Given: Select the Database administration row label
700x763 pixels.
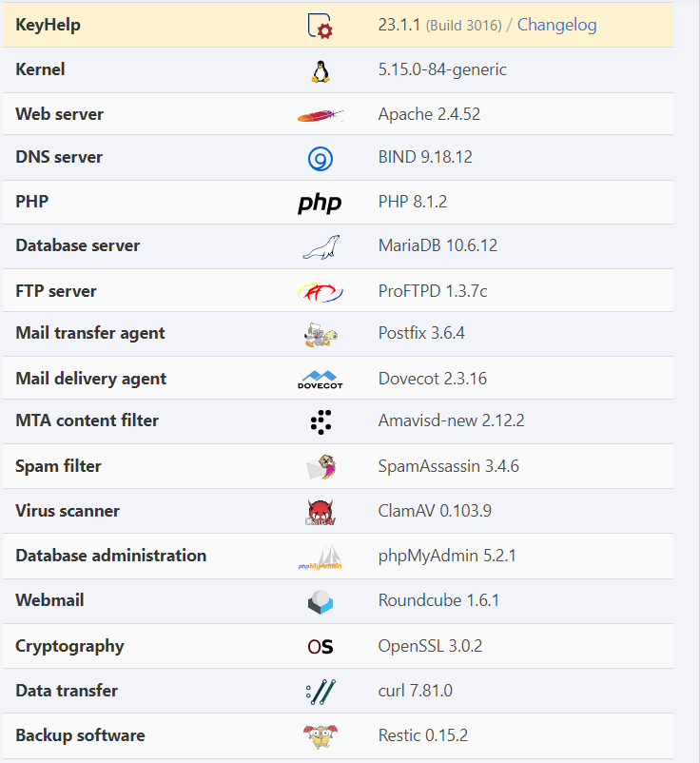Looking at the screenshot, I should click(x=110, y=556).
